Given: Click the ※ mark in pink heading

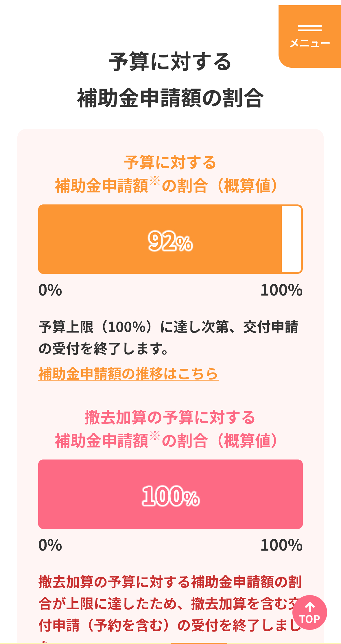Looking at the screenshot, I should pos(155,436).
